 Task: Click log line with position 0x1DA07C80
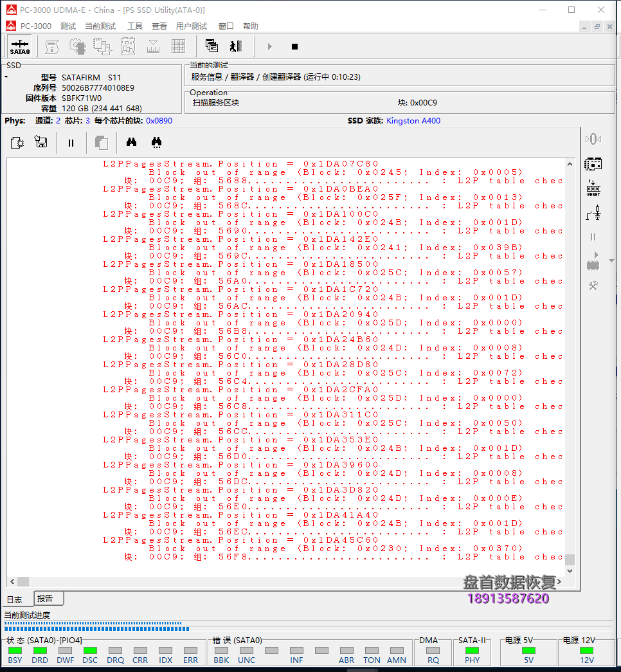pos(241,164)
